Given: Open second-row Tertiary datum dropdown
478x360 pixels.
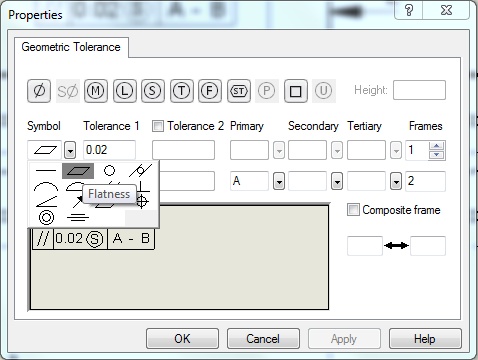Looking at the screenshot, I should click(396, 181).
